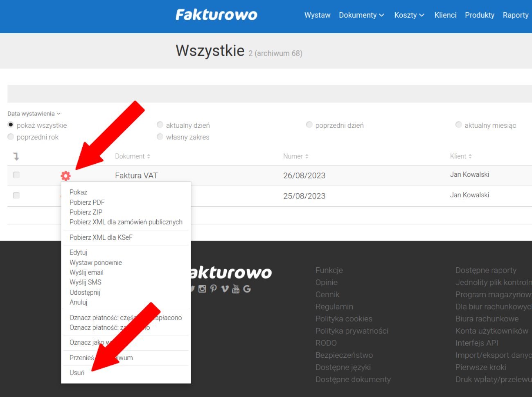Pick the "poprzedni dzień" radio option
Viewport: 532px width, 397px height.
click(x=309, y=125)
